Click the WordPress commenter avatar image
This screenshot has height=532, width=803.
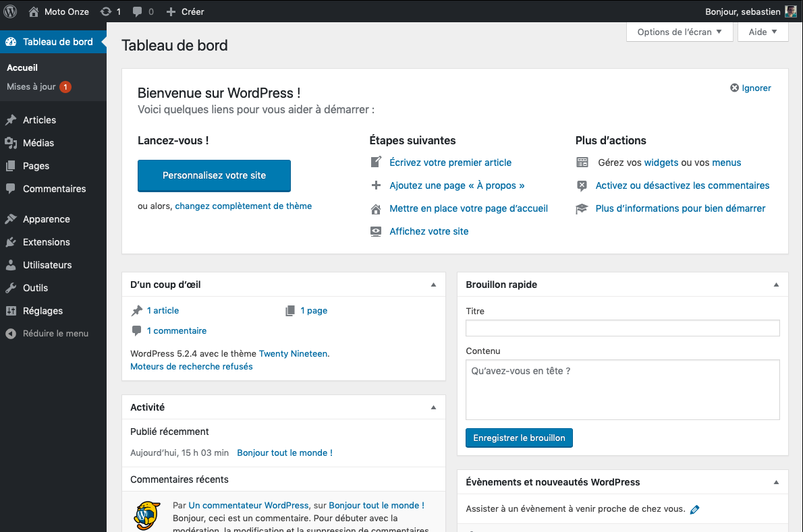click(147, 516)
